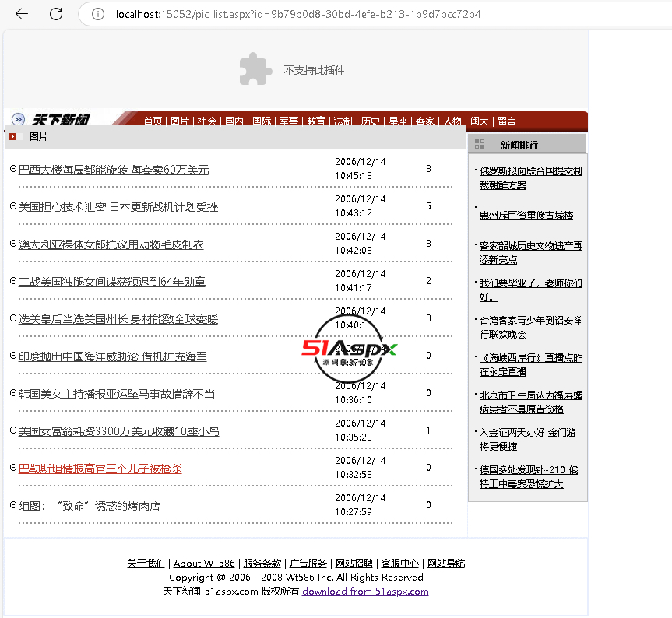Open ranking link 北京市卫生局认为福寿螺病患者
Image resolution: width=672 pixels, height=618 pixels.
(x=530, y=402)
